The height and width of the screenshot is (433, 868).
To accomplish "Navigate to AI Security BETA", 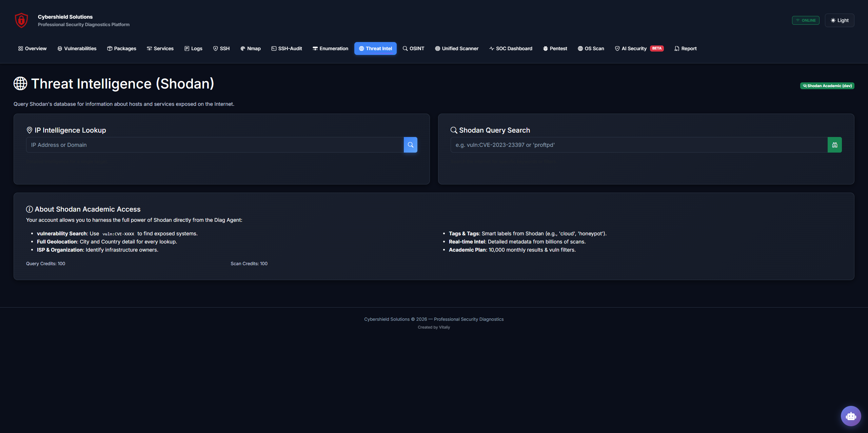I will click(x=638, y=48).
